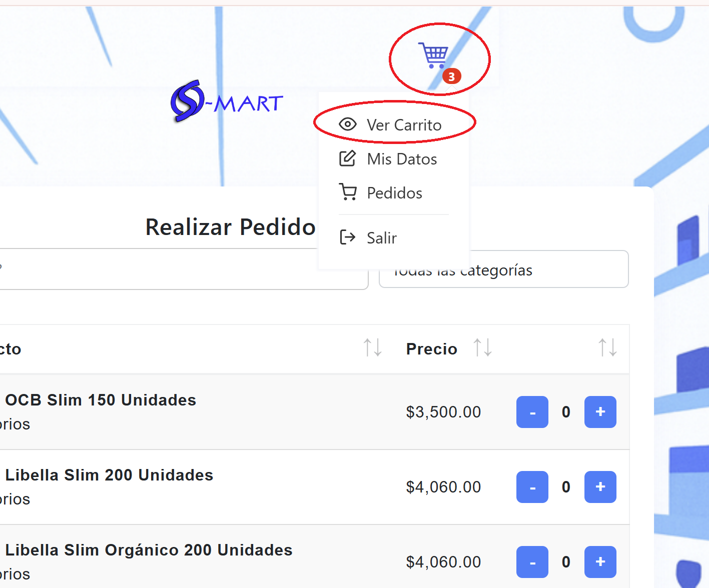Screen dimensions: 709x588
Task: Click the cart icon beside Pedidos
Action: [x=348, y=192]
